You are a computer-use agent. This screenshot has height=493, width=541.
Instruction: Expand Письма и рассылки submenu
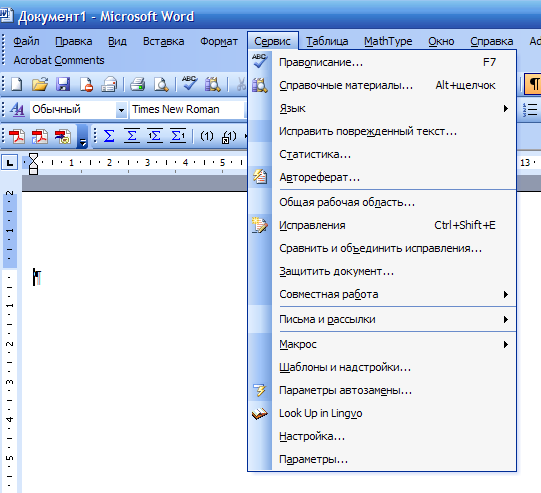coord(382,319)
